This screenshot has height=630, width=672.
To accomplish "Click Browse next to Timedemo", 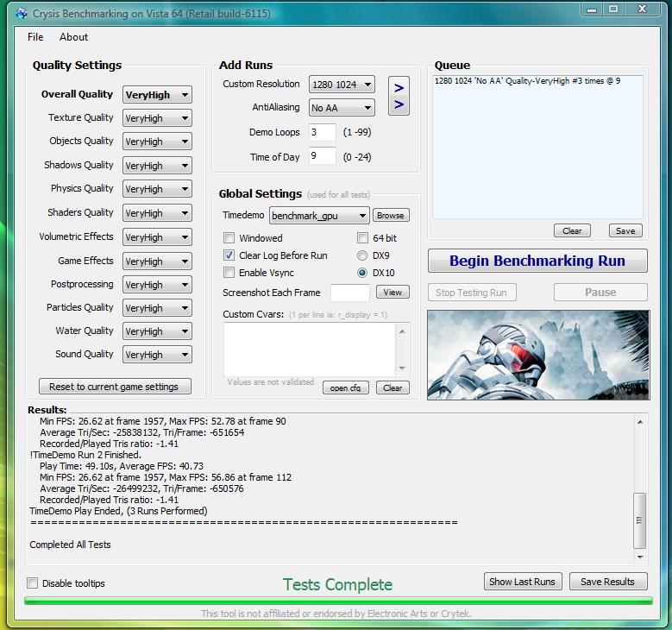I will [391, 215].
